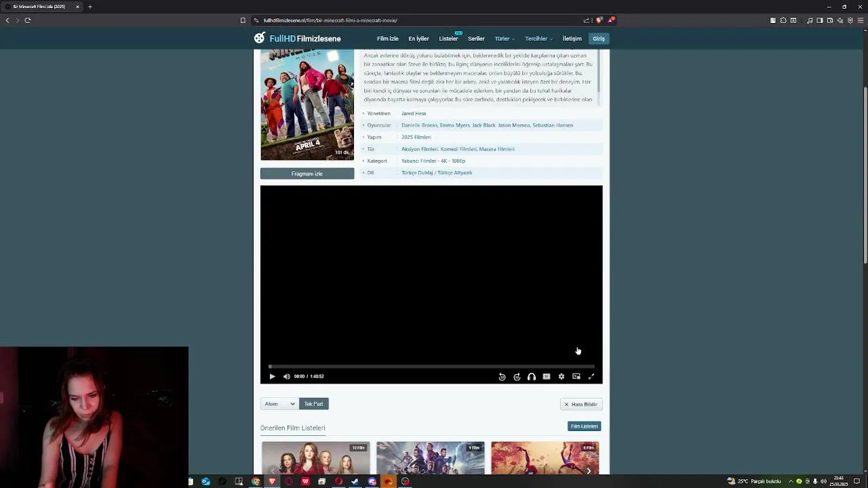Open the Komedi Filmleri genre link
868x488 pixels.
(458, 149)
